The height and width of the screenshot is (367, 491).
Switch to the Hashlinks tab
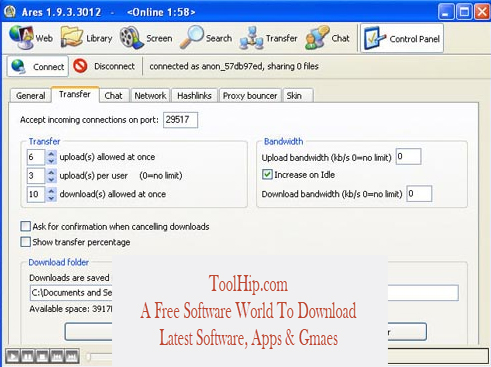(x=194, y=96)
